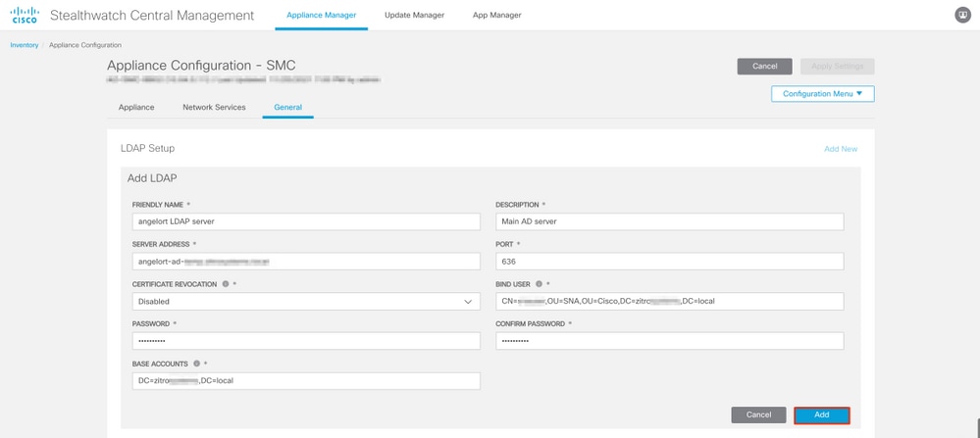Image resolution: width=980 pixels, height=438 pixels.
Task: Click the Stealthwatch Central Management title
Action: tap(152, 16)
